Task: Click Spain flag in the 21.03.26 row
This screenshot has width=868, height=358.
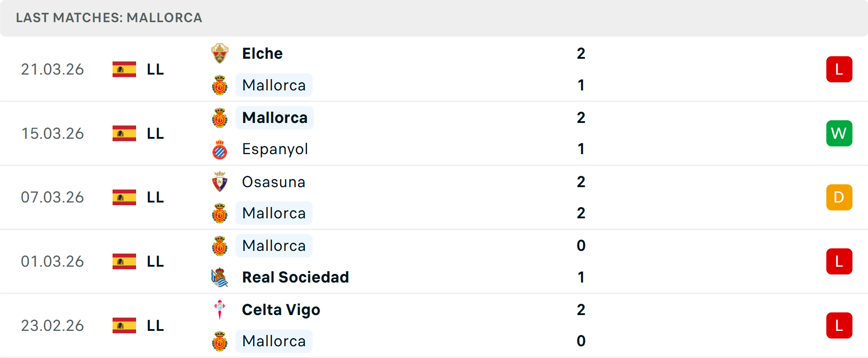Action: [x=124, y=70]
